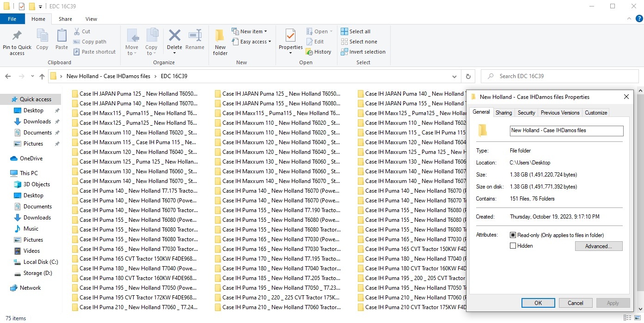Screen dimensions: 644x323
Task: Select Quick access in navigation pane
Action: point(31,99)
